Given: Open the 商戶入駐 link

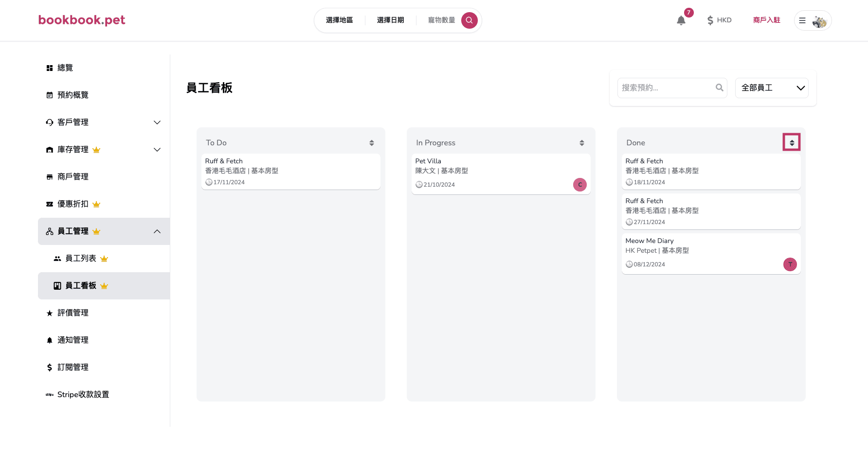Looking at the screenshot, I should click(766, 20).
